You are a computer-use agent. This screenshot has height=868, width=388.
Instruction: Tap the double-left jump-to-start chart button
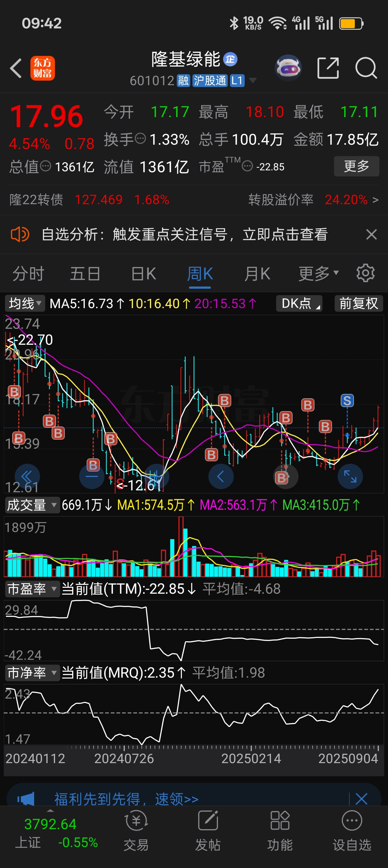point(27,477)
